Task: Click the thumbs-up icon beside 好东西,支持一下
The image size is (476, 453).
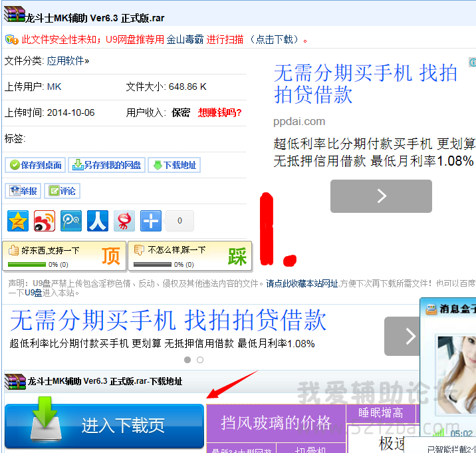Action: (x=14, y=250)
